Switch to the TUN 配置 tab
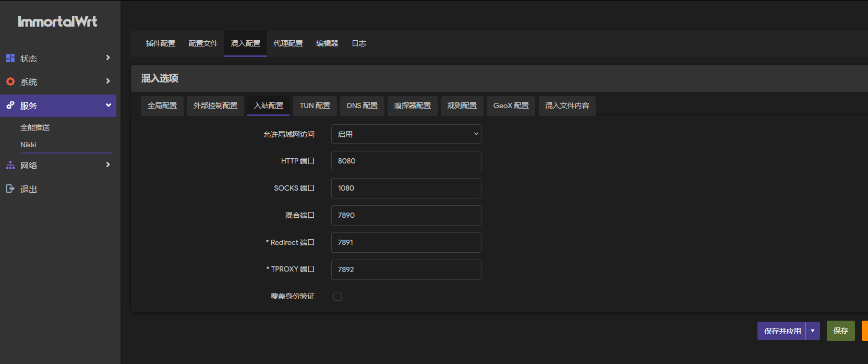Image resolution: width=868 pixels, height=364 pixels. (x=315, y=105)
